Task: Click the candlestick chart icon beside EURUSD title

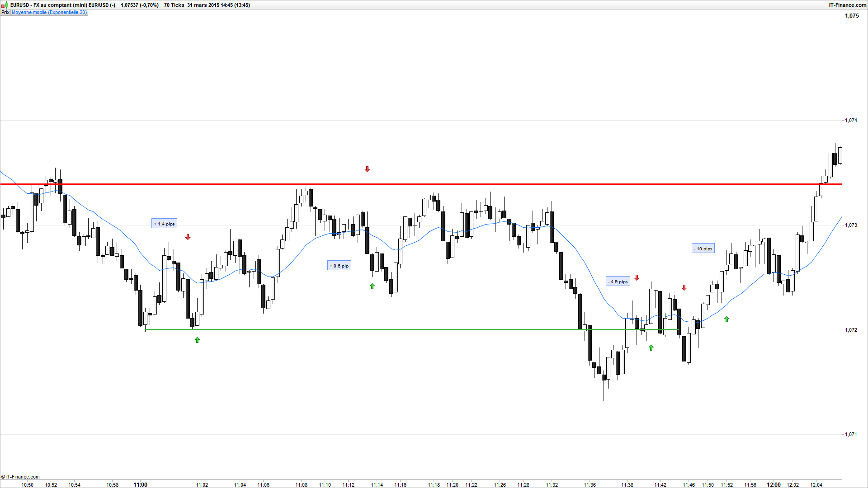Action: (x=5, y=5)
